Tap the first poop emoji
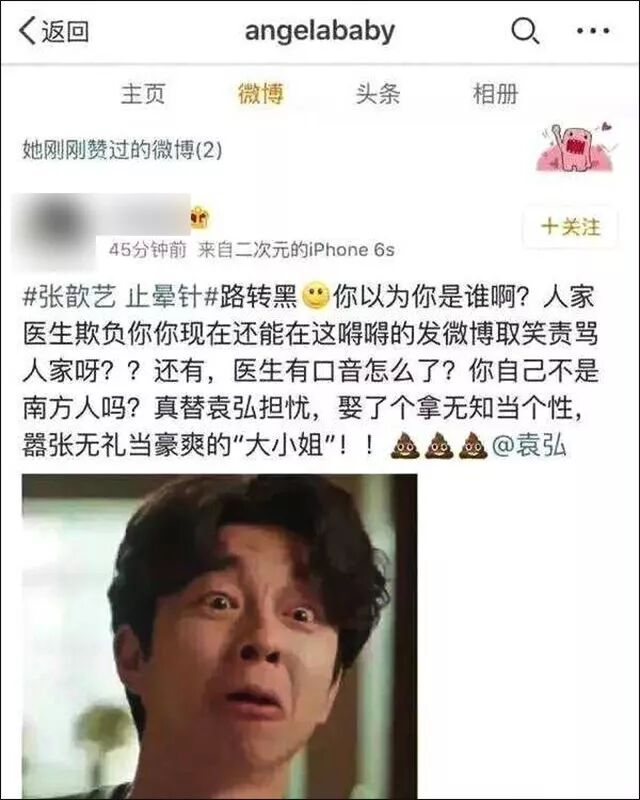Screen dimensions: 640x800 (405, 445)
